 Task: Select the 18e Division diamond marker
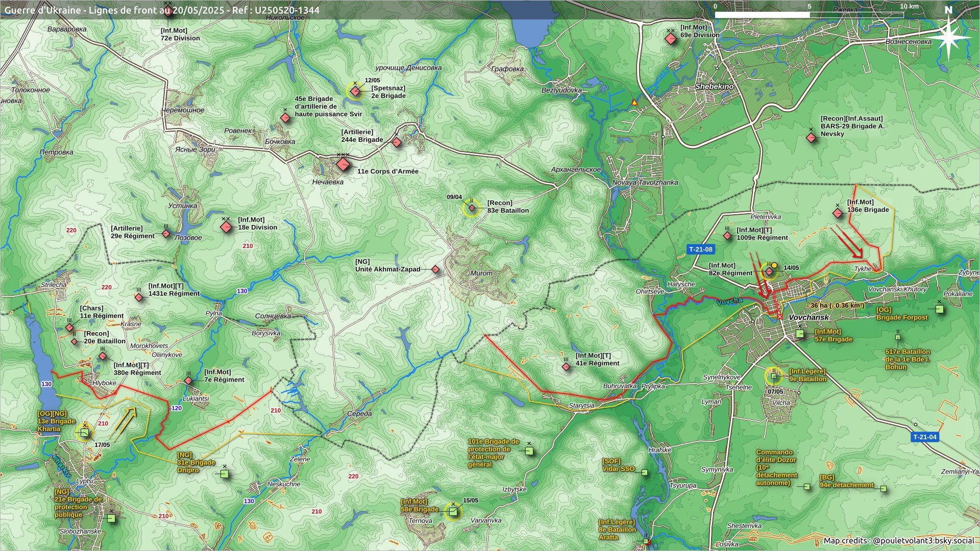(226, 226)
